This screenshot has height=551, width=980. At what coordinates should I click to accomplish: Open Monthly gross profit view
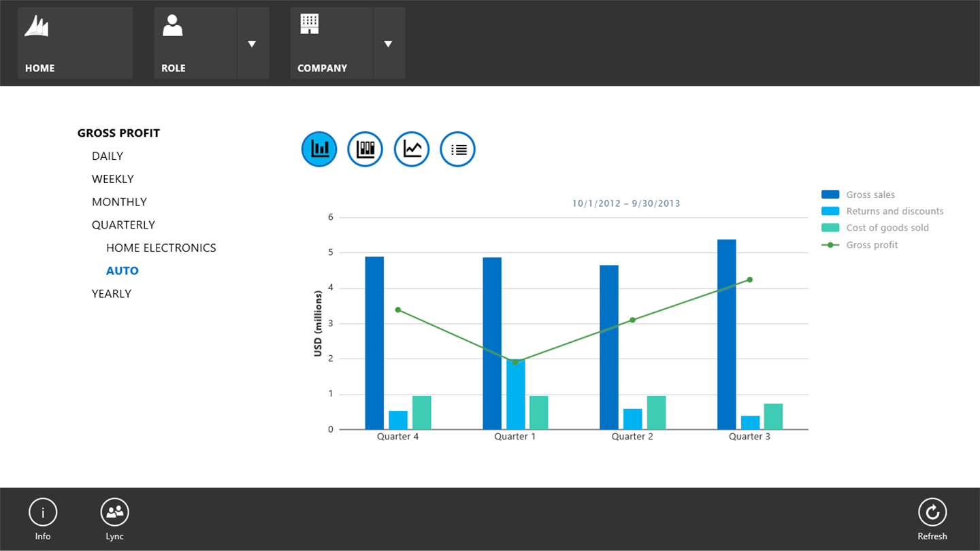119,202
